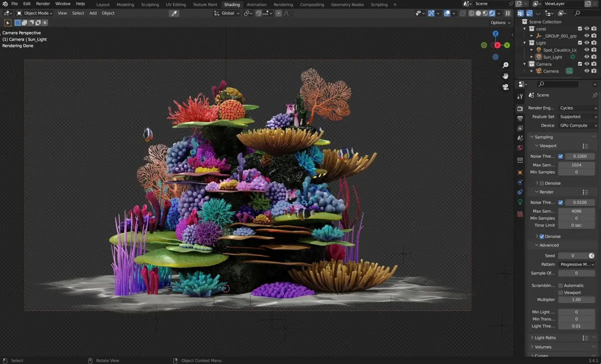This screenshot has width=601, height=364.
Task: Hide Sun_Light using its eye icon
Action: [586, 57]
